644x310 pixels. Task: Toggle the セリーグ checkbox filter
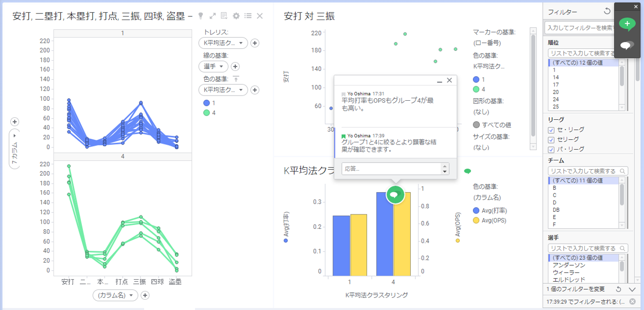[x=552, y=140]
